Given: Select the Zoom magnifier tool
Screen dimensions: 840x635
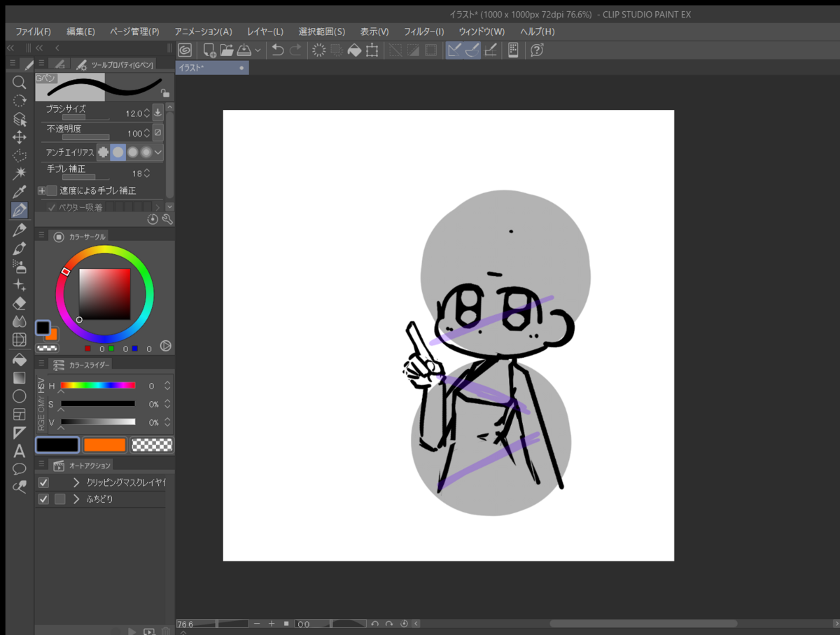Looking at the screenshot, I should pos(20,83).
